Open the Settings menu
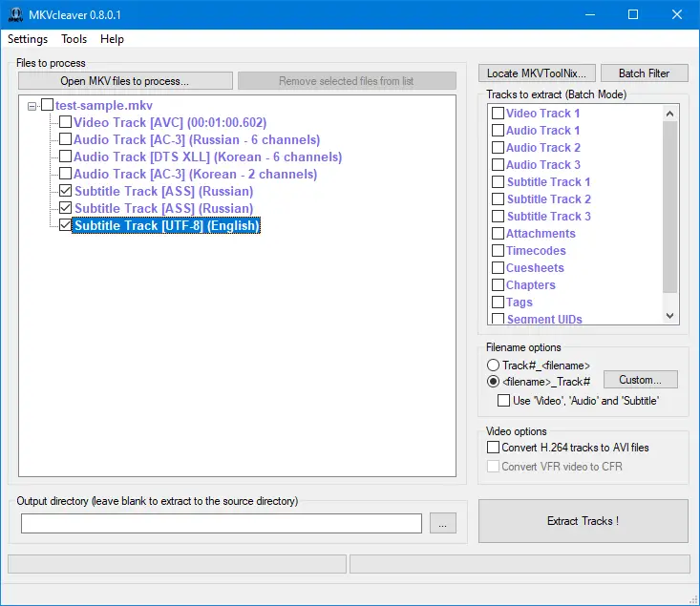The image size is (700, 606). click(x=28, y=39)
